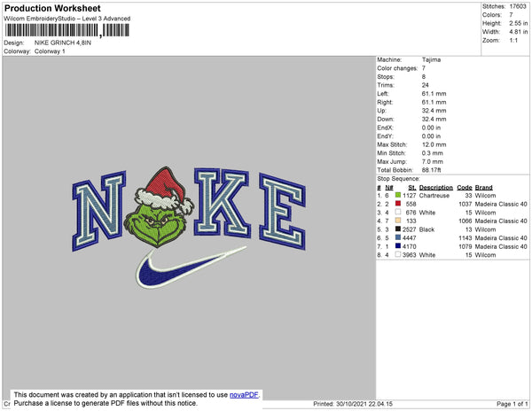532x411 pixels.
Task: Click the embroidered letter E in the design
Action: point(282,212)
